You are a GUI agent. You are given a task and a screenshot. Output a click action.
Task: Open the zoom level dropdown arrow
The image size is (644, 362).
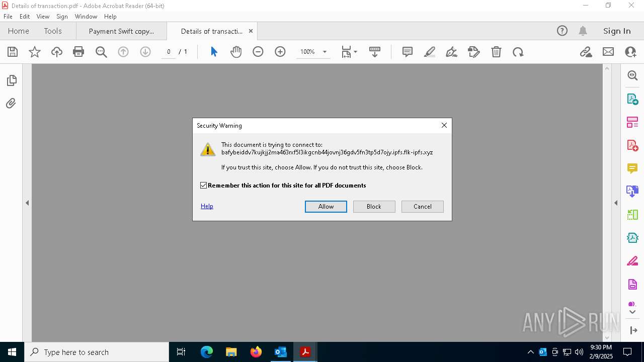coord(325,52)
